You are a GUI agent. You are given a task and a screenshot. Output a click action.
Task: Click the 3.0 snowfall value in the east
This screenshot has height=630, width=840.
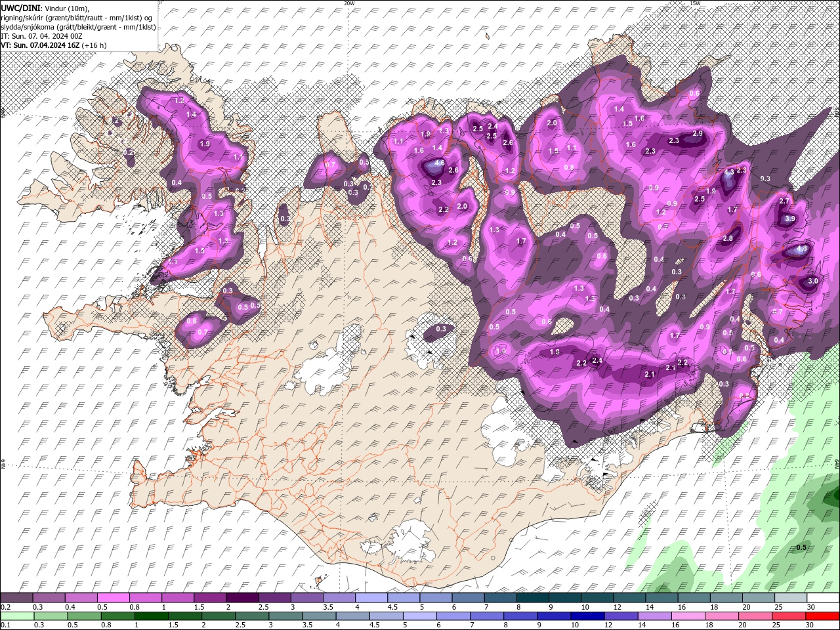point(812,281)
